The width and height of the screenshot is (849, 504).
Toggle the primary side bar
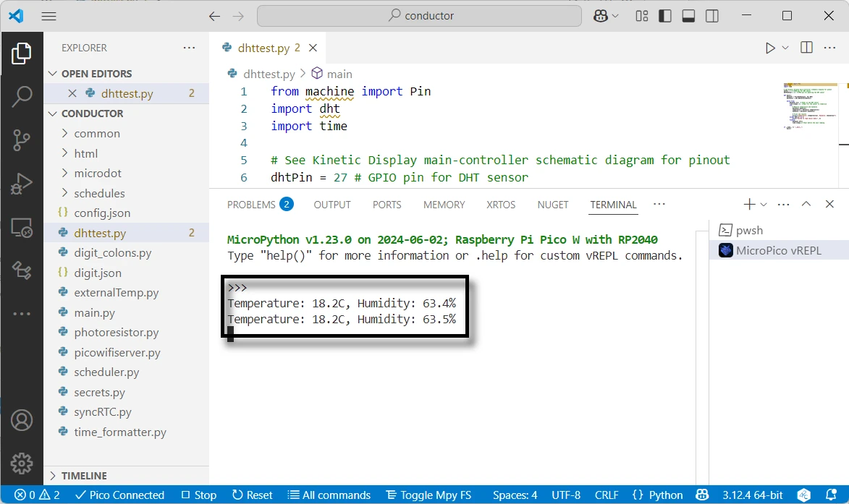[665, 16]
